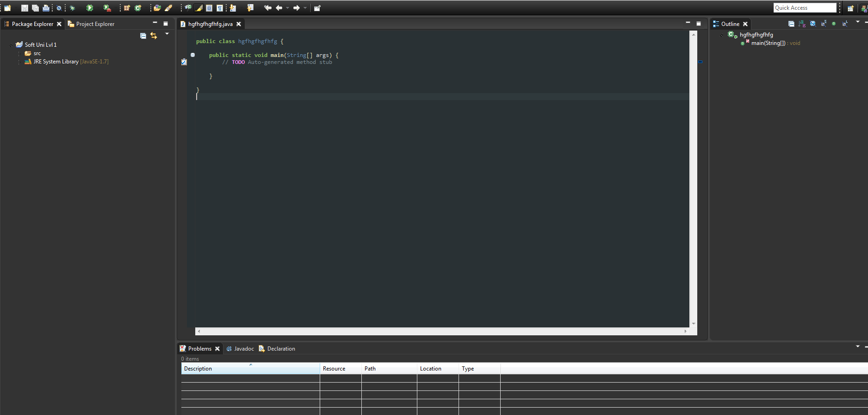Screen dimensions: 868x415
Task: Click the Pin Editor toolbar icon
Action: (x=317, y=8)
